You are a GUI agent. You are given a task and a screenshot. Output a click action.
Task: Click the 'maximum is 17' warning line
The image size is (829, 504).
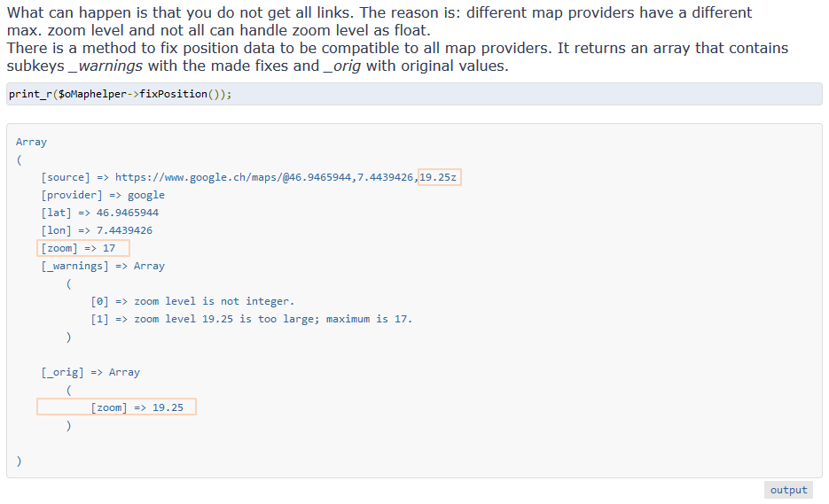251,319
